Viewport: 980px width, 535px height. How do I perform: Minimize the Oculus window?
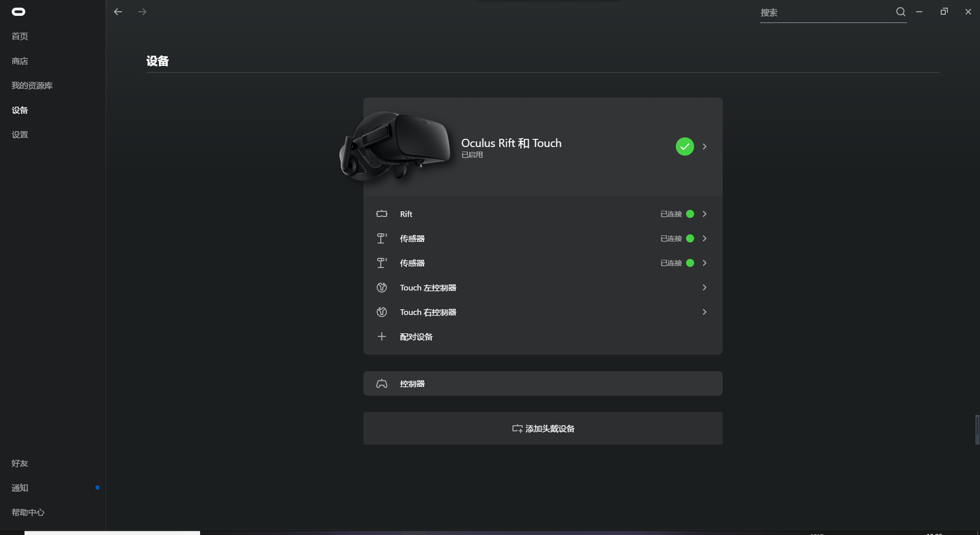click(x=919, y=12)
